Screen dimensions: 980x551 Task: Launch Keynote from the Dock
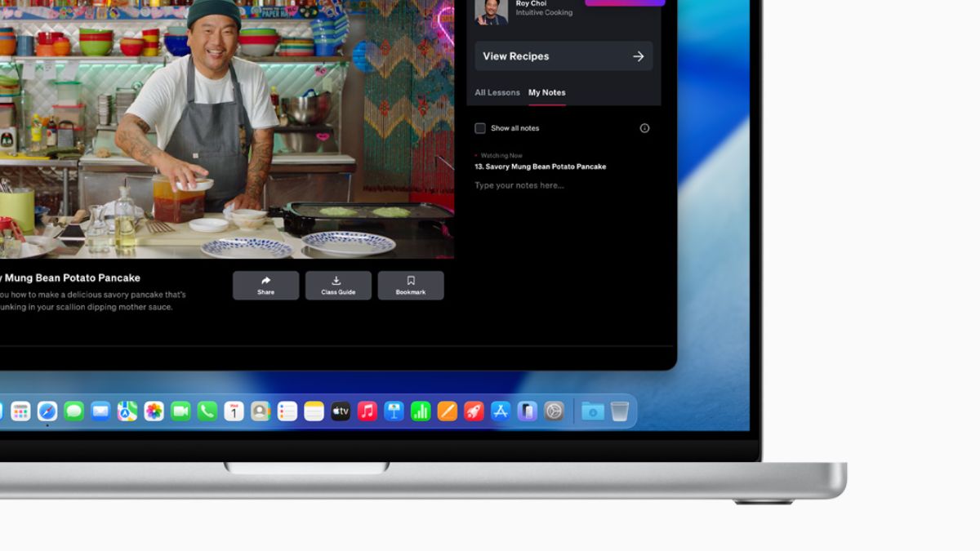pos(394,411)
